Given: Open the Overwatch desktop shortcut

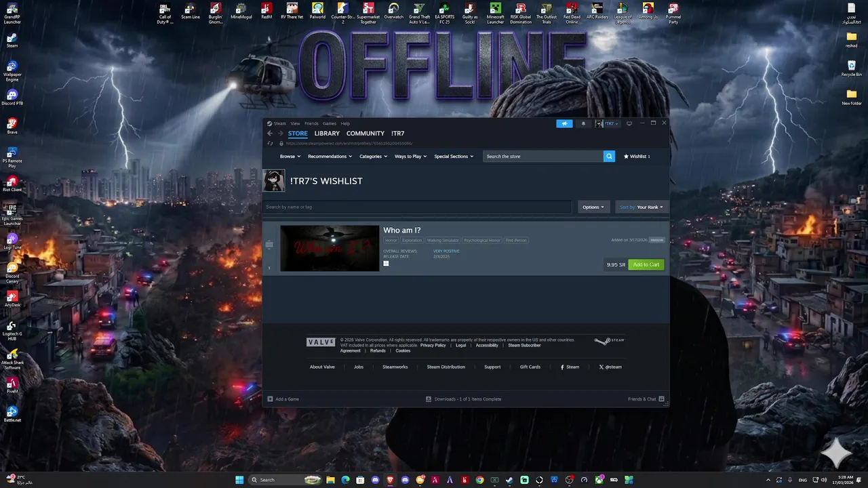Looking at the screenshot, I should click(x=394, y=11).
